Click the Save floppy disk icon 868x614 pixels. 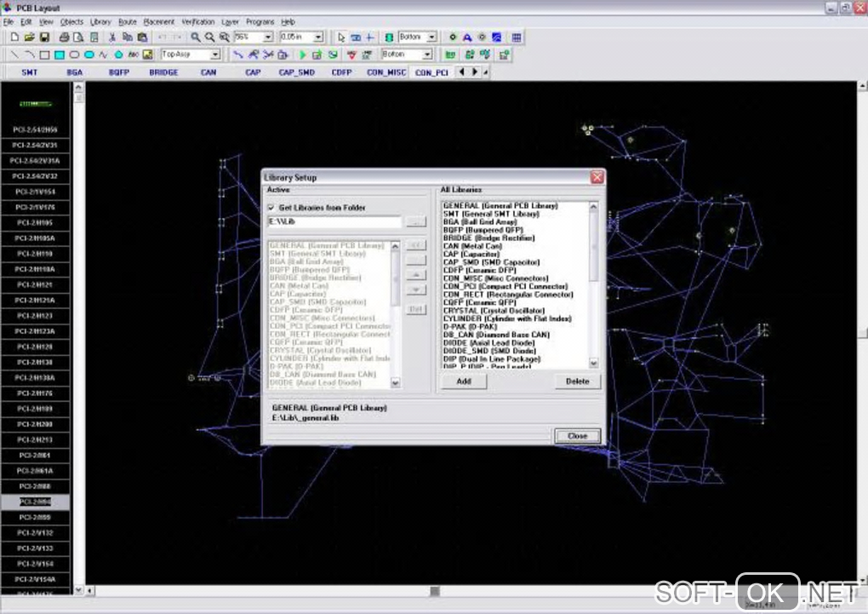(44, 37)
